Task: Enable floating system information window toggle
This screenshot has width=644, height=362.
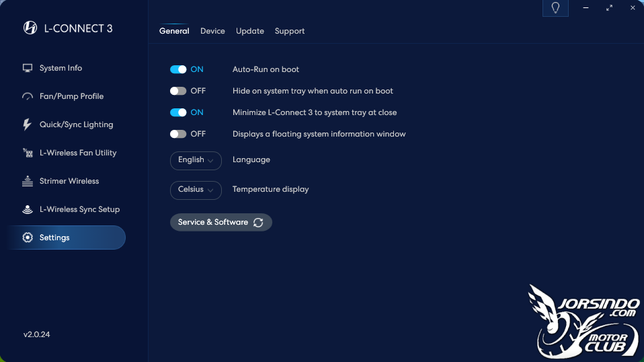Action: tap(178, 134)
